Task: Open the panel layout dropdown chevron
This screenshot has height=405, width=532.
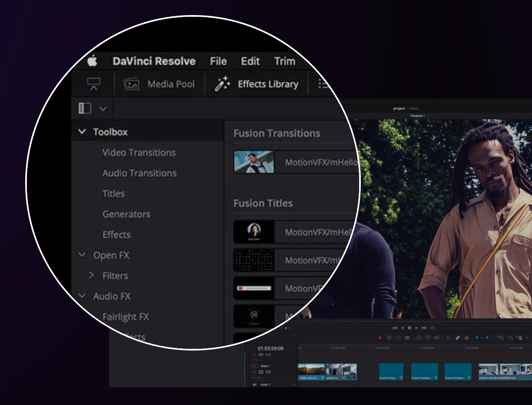Action: coord(103,109)
